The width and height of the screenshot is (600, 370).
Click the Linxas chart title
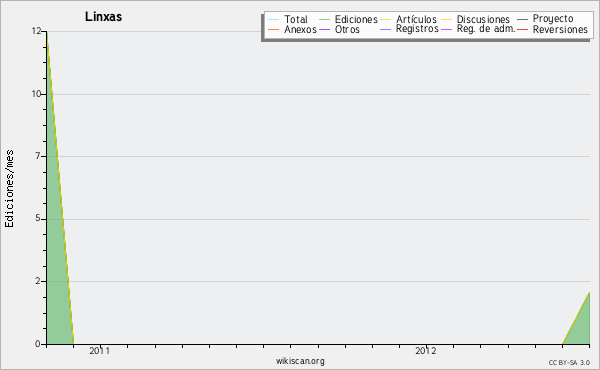click(103, 16)
